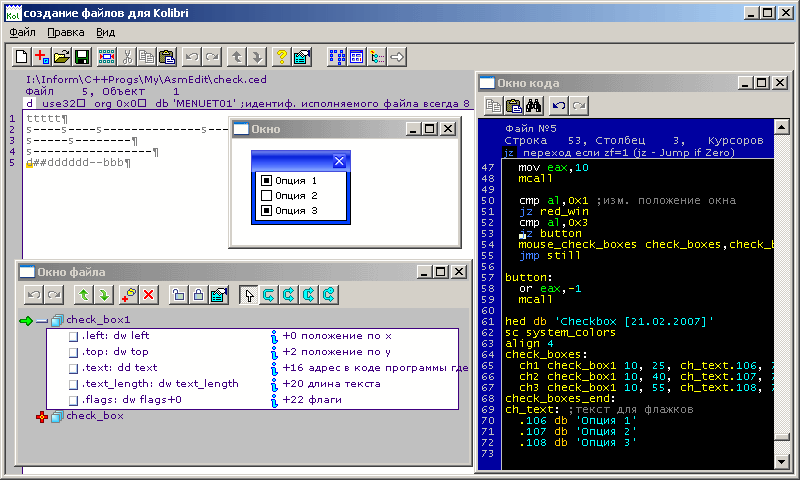Expand the check_box tree node
Screen dimensions: 800x480
pos(42,416)
